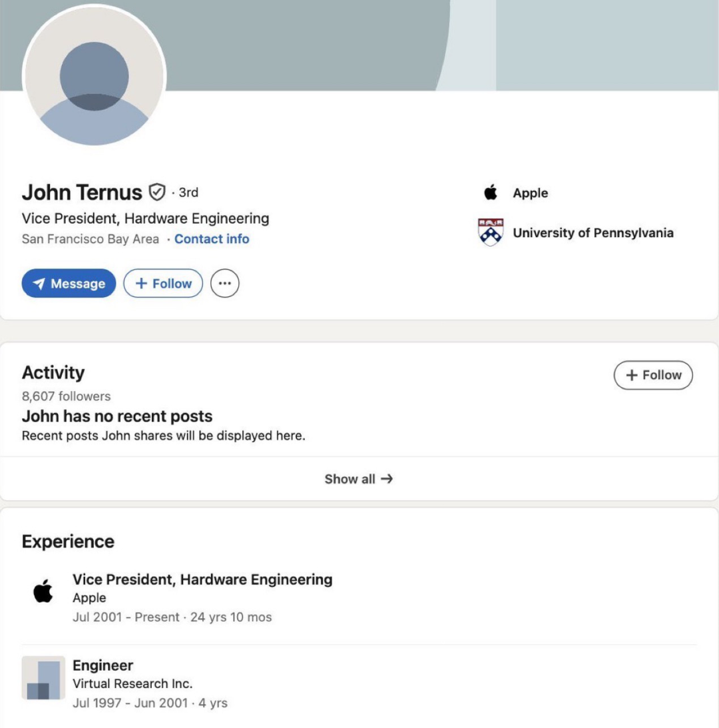
Task: Open the Apple company link in header
Action: pos(530,192)
